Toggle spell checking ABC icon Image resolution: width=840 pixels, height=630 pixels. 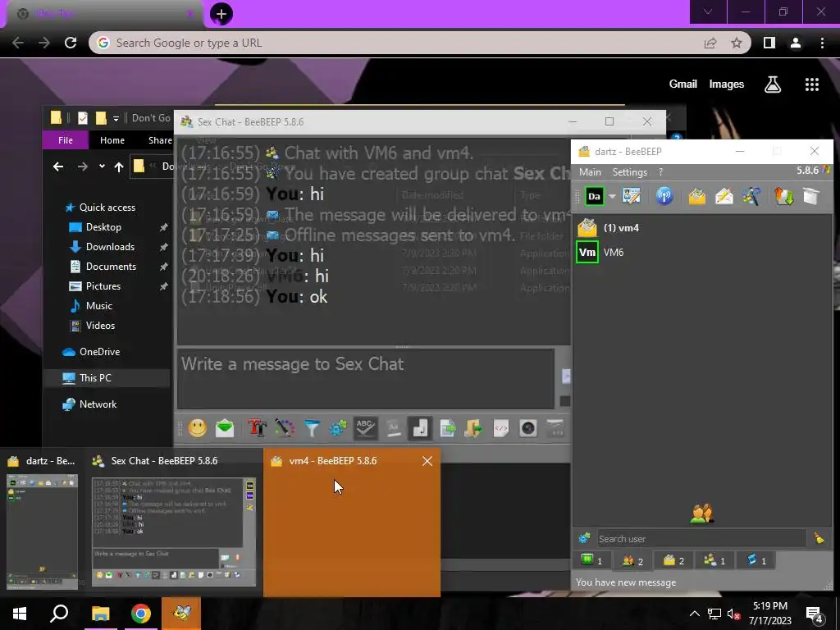pyautogui.click(x=365, y=428)
